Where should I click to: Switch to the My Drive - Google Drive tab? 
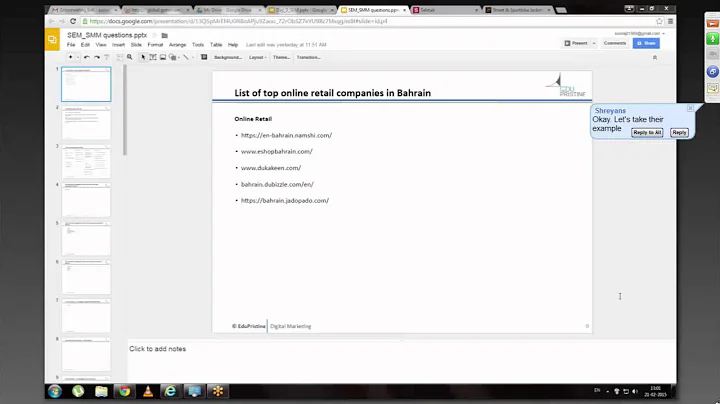pos(230,10)
